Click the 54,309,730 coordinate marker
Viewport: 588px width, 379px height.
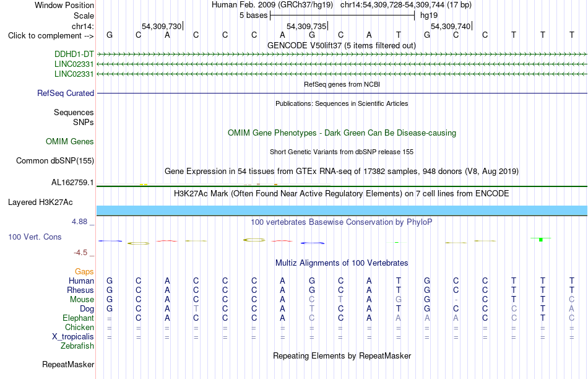tap(162, 26)
